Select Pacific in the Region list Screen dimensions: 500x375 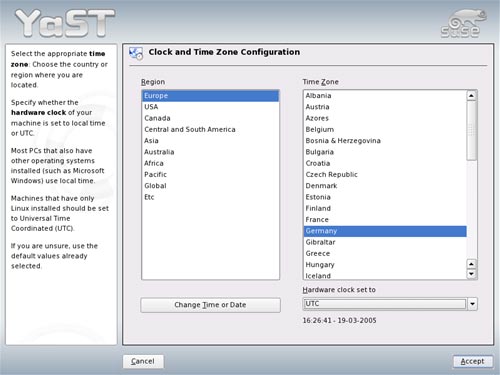click(210, 175)
